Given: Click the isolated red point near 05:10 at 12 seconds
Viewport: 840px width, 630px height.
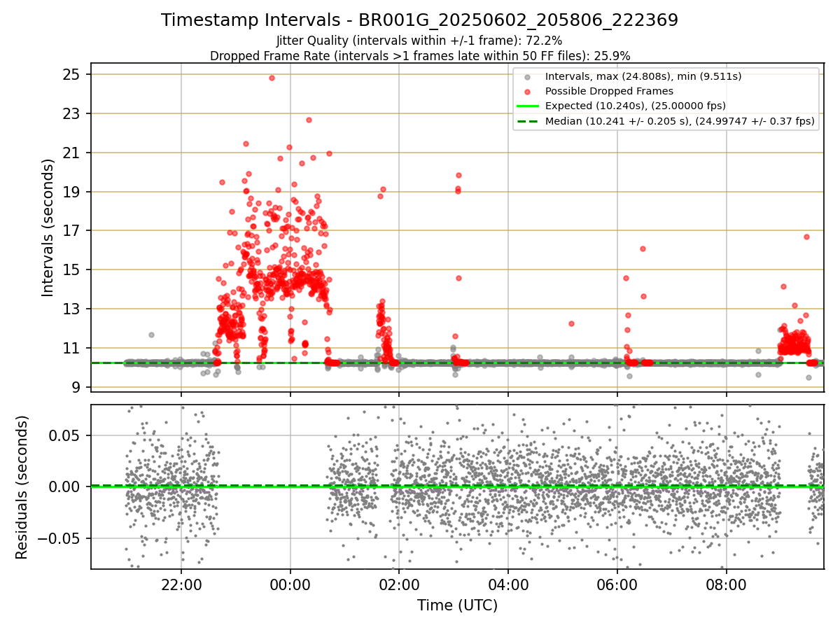Looking at the screenshot, I should pyautogui.click(x=571, y=323).
